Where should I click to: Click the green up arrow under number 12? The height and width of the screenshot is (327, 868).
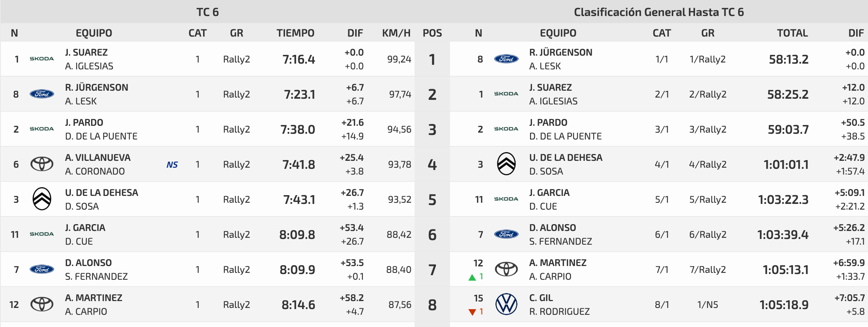[x=472, y=277]
